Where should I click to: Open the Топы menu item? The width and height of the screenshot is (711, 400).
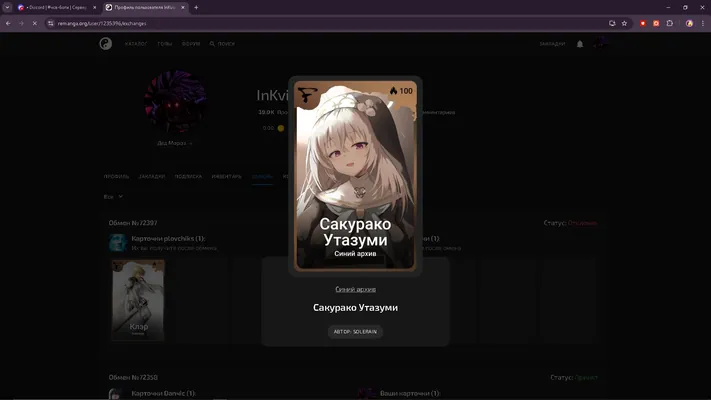pyautogui.click(x=165, y=44)
